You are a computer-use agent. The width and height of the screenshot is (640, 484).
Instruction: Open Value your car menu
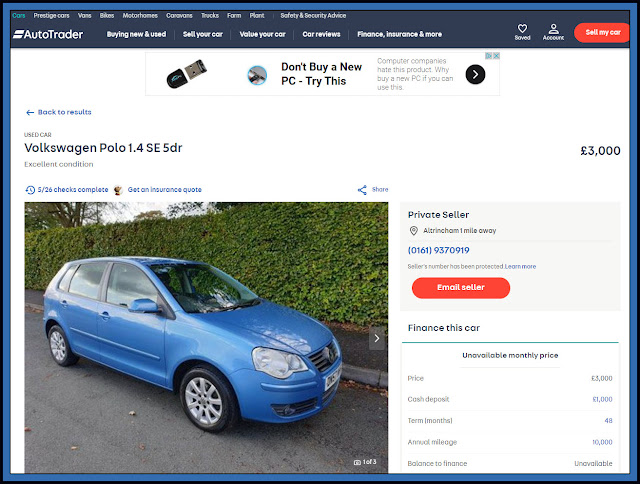pos(262,34)
